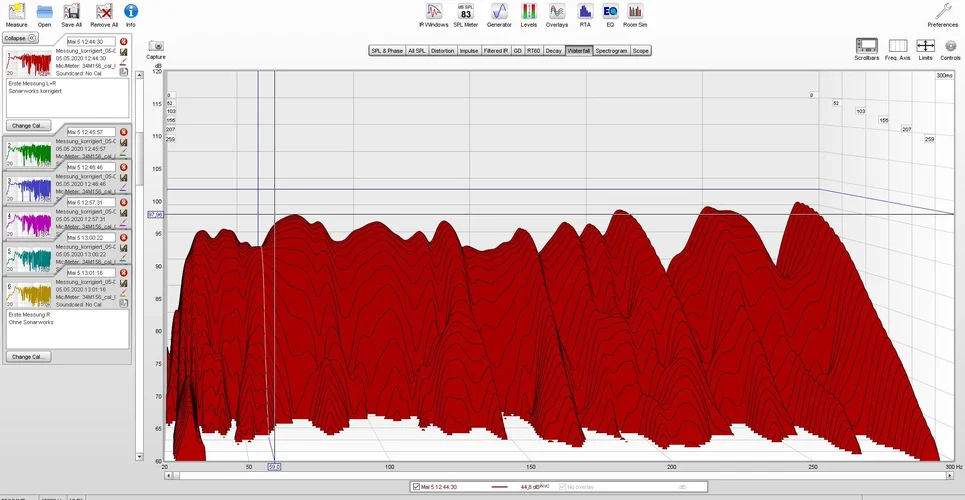Switch to the Decay tab
This screenshot has width=965, height=500.
[x=554, y=50]
